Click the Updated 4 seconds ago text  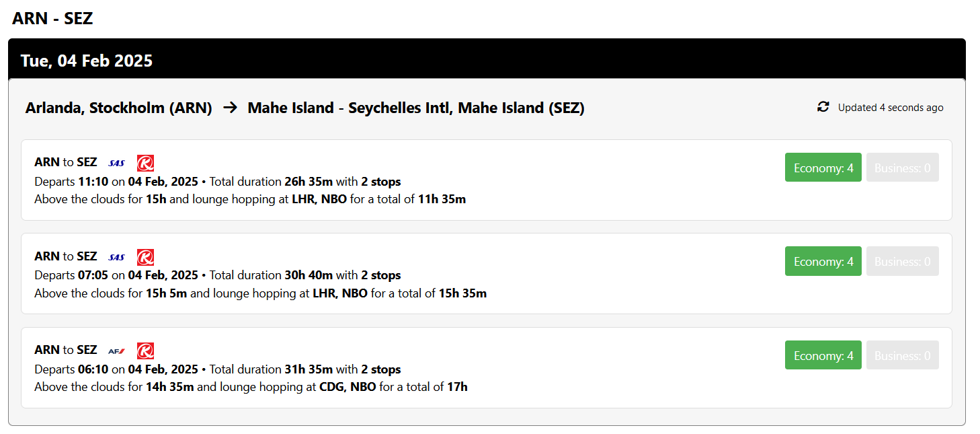(x=890, y=108)
